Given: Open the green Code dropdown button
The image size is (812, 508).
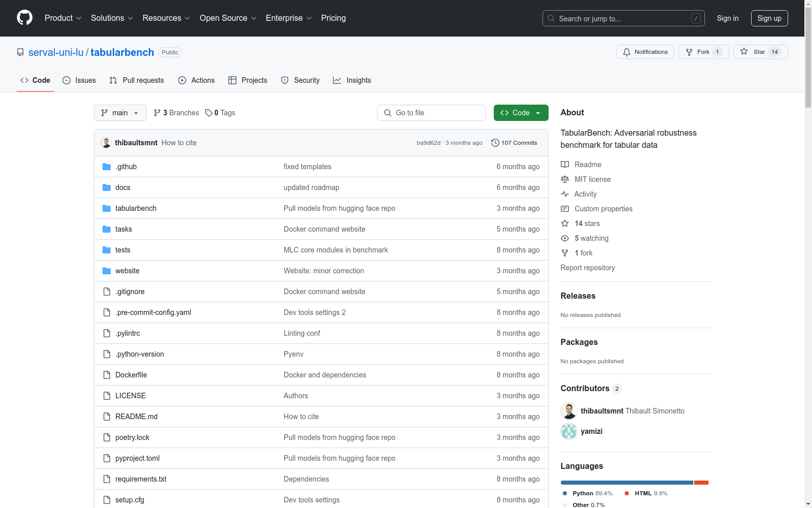Looking at the screenshot, I should (x=521, y=113).
